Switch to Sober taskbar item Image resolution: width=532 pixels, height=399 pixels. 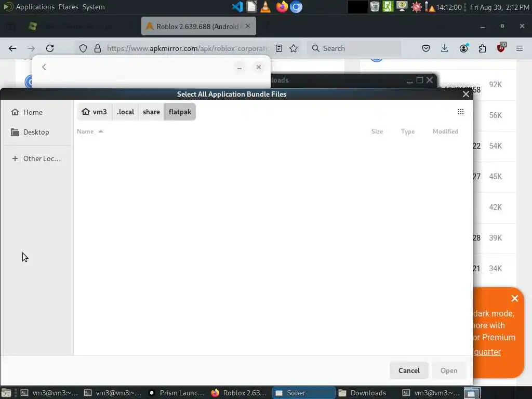point(303,393)
